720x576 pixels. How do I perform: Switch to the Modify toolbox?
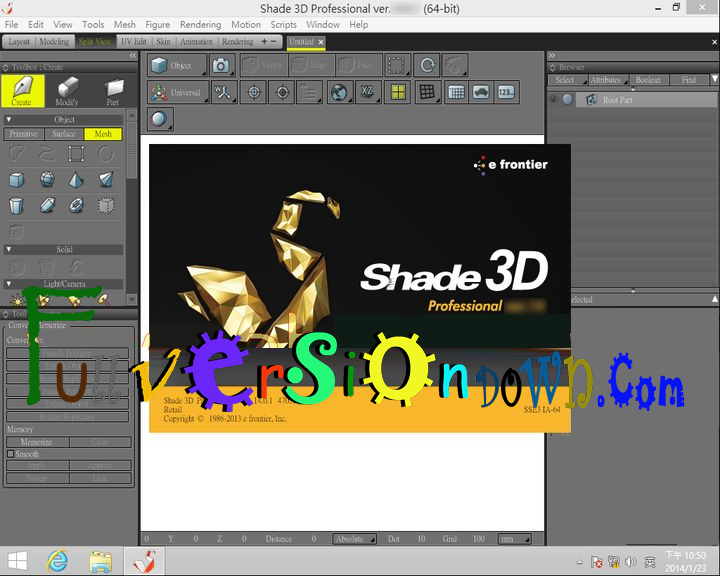(67, 91)
